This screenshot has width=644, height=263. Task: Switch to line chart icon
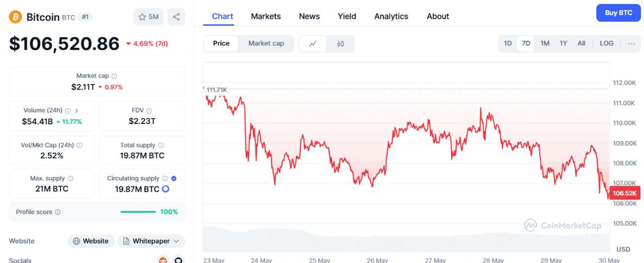tap(313, 43)
